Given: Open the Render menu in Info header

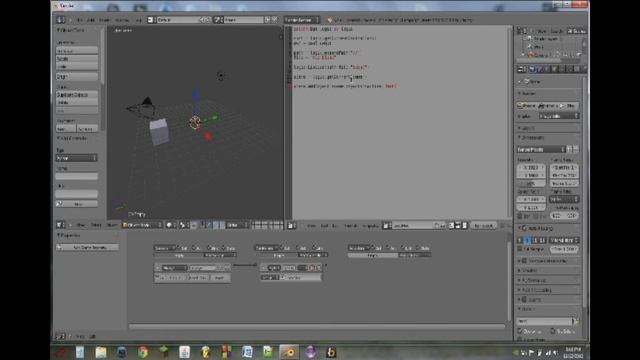Looking at the screenshot, I should click(104, 20).
